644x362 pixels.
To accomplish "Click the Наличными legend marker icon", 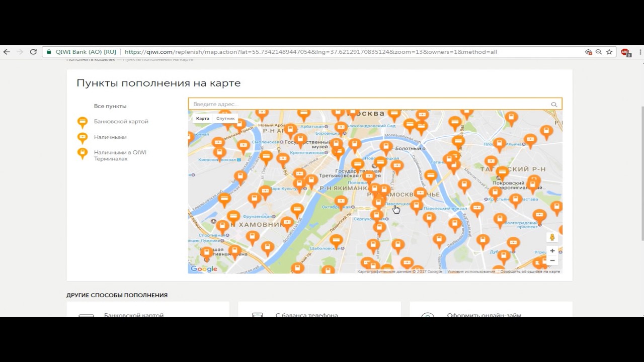I will pyautogui.click(x=82, y=138).
